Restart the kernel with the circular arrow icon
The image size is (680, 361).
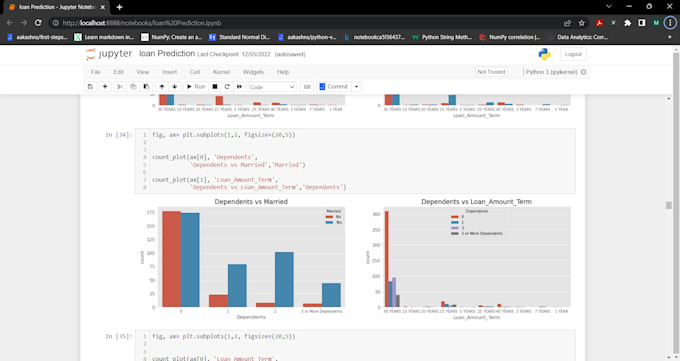(227, 87)
